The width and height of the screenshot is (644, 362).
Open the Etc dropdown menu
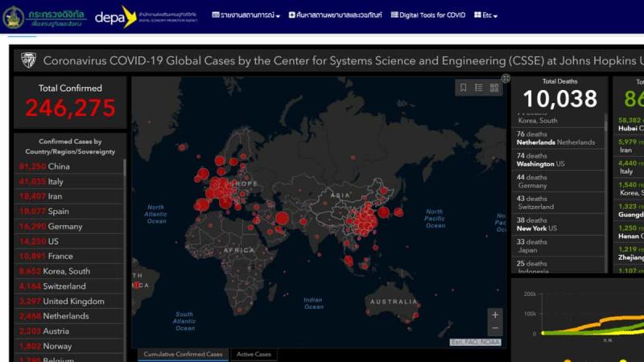[x=486, y=15]
